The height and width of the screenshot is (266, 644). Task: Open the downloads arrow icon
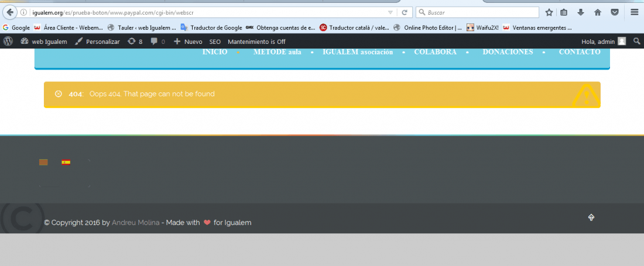tap(581, 13)
